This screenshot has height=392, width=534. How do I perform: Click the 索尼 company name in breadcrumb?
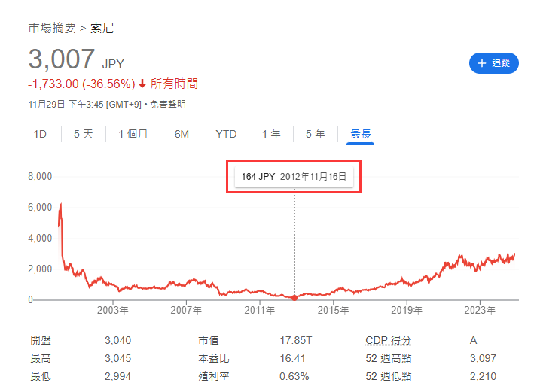point(102,28)
